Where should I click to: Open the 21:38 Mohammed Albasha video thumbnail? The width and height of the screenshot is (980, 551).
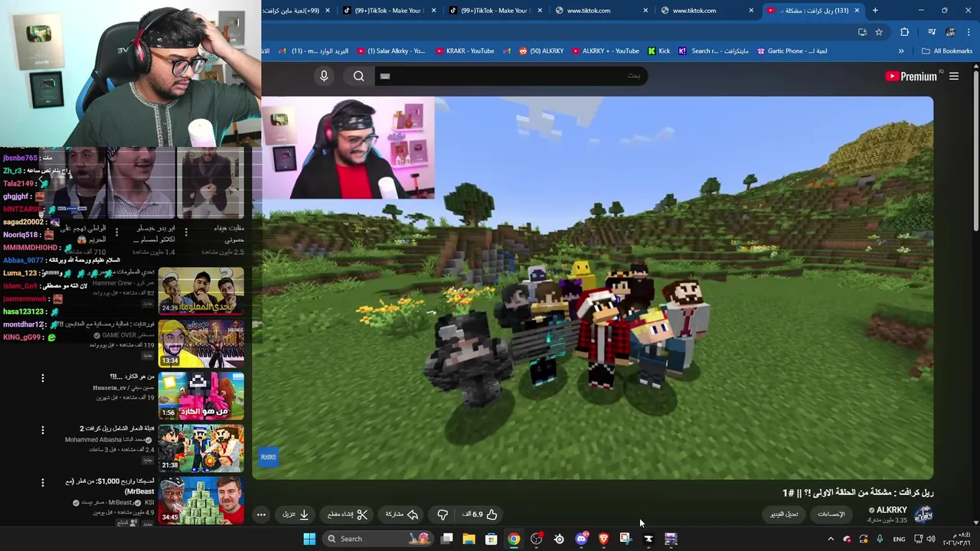point(201,448)
